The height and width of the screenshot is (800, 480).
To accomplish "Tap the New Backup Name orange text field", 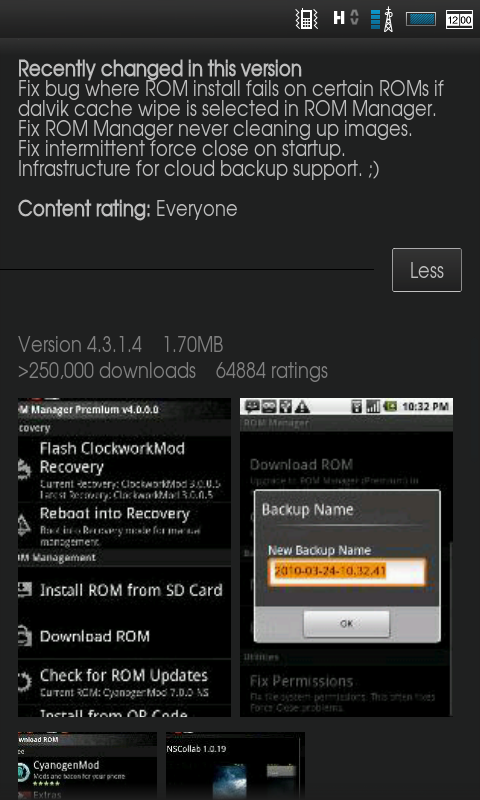I will [x=346, y=571].
